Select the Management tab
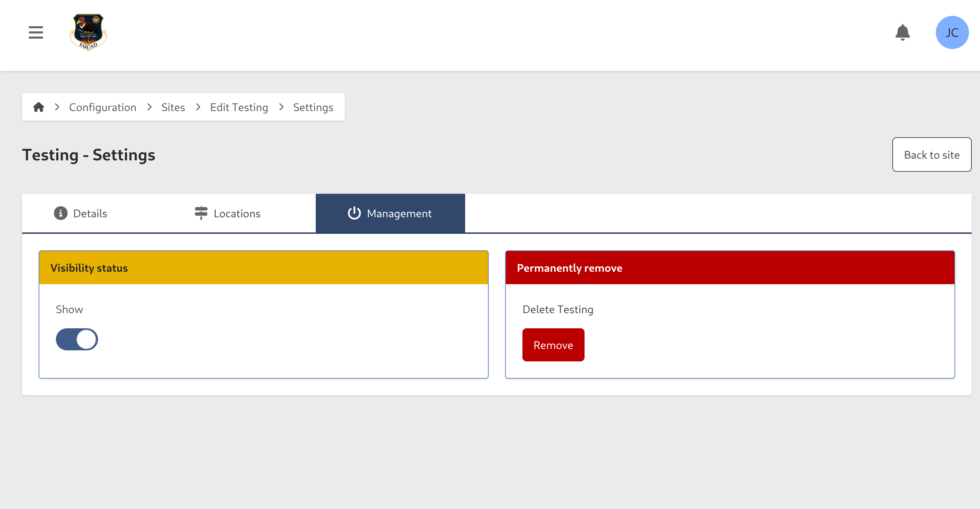This screenshot has width=980, height=509. pos(399,213)
